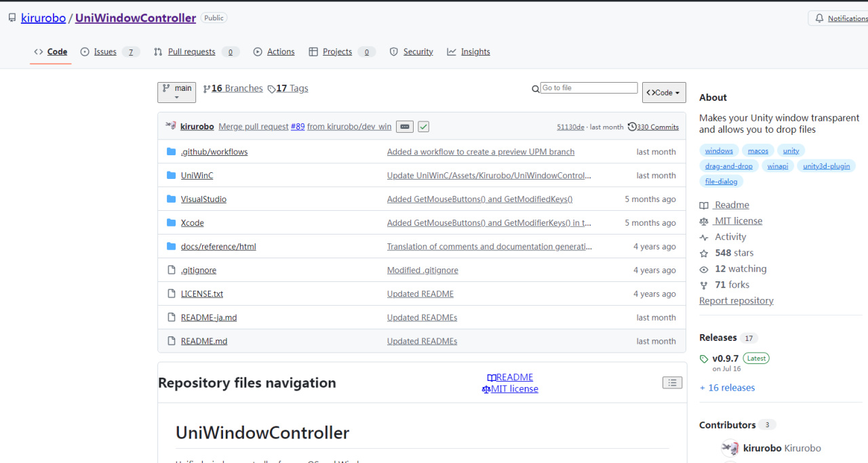Open commit hash 51130de

point(570,127)
